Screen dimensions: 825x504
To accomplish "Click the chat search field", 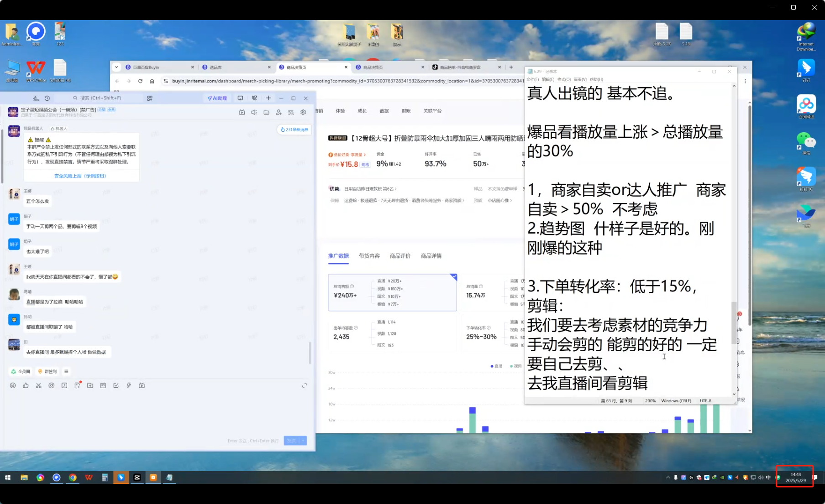I will [x=100, y=98].
